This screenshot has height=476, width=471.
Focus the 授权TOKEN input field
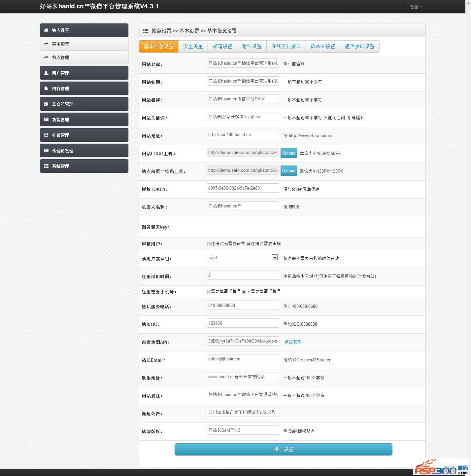pos(243,188)
